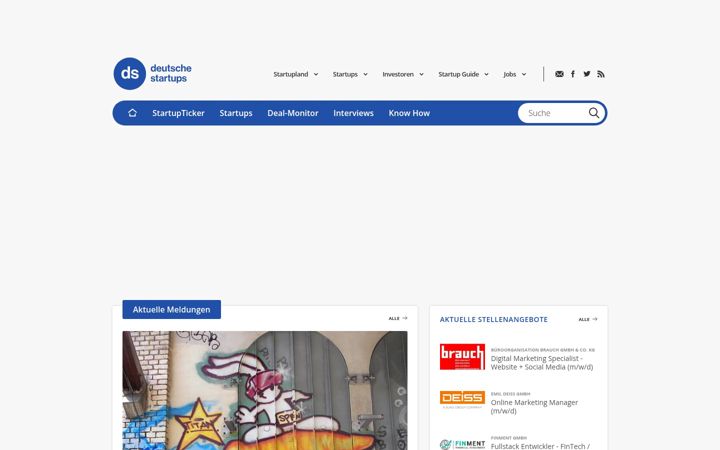Click the deutsche startups logo

pyautogui.click(x=152, y=73)
